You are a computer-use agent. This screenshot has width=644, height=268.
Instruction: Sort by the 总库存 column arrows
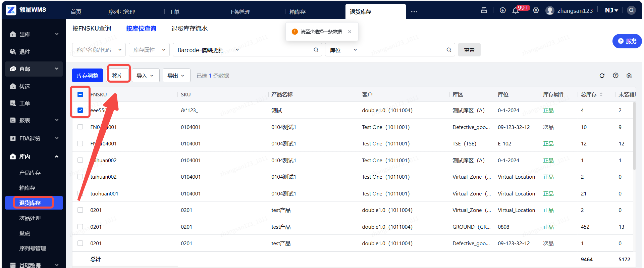tap(601, 95)
